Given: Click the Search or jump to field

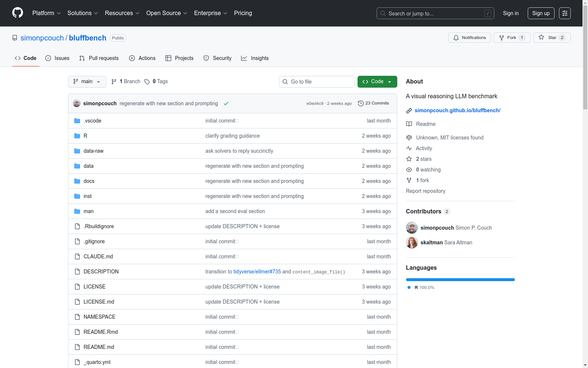Looking at the screenshot, I should [435, 13].
